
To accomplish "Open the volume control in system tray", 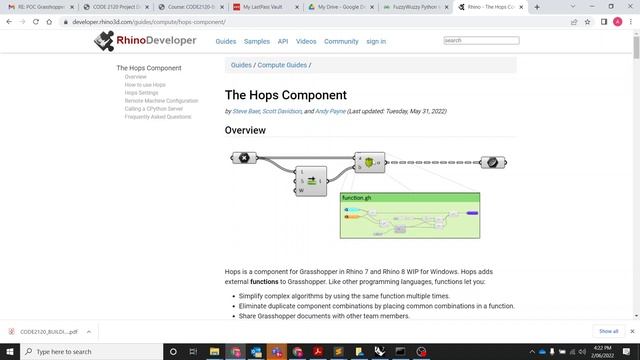I will [x=582, y=351].
